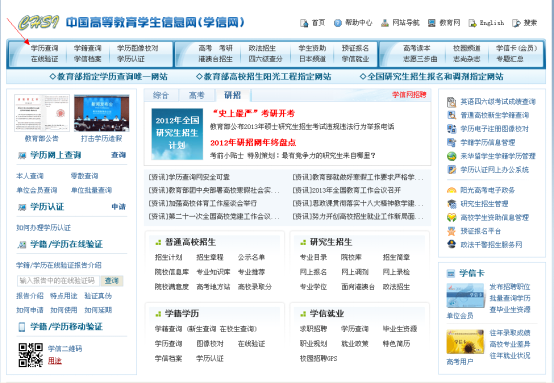Switch to the 综合 tab
554x383 pixels.
click(161, 95)
